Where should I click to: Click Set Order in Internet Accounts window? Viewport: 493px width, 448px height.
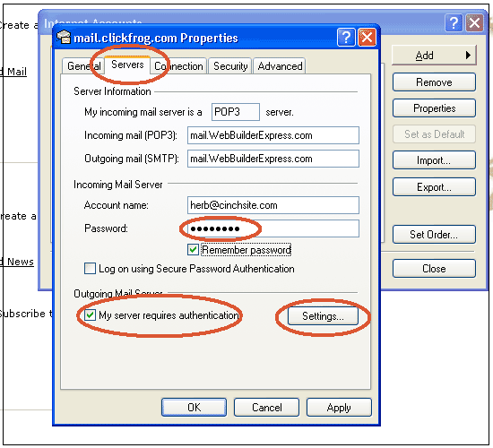pos(434,235)
